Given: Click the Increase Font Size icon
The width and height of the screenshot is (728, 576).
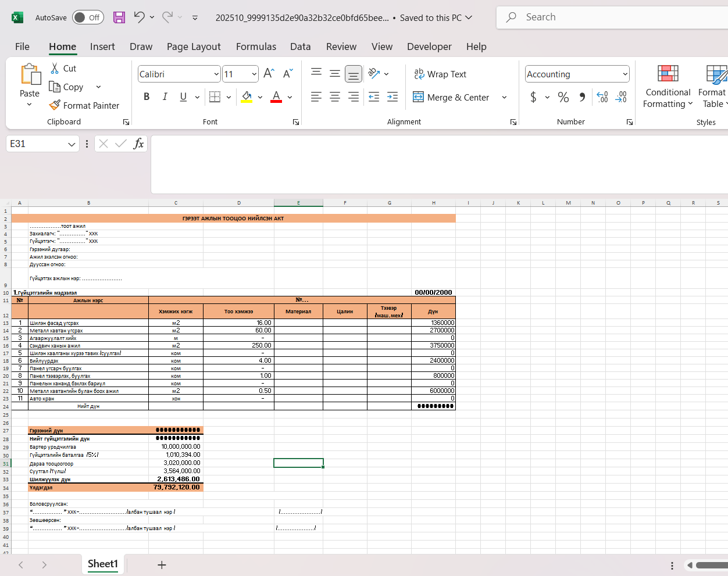Looking at the screenshot, I should 269,74.
